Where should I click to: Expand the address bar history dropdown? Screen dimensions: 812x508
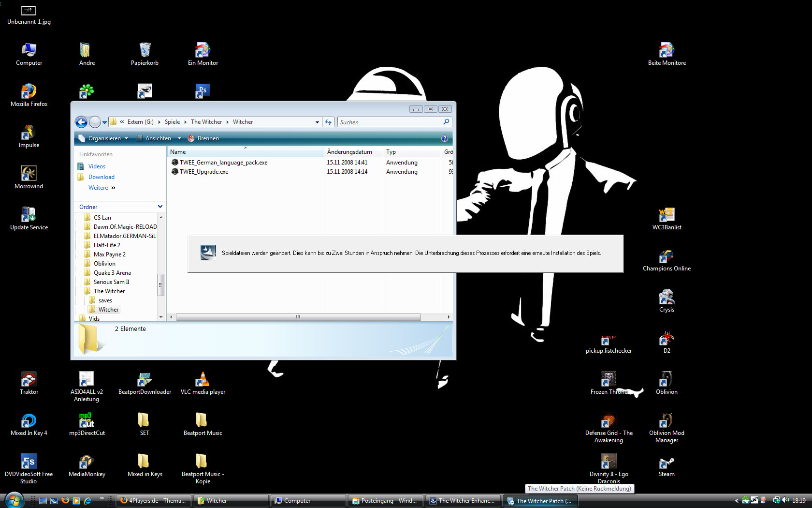coord(317,122)
